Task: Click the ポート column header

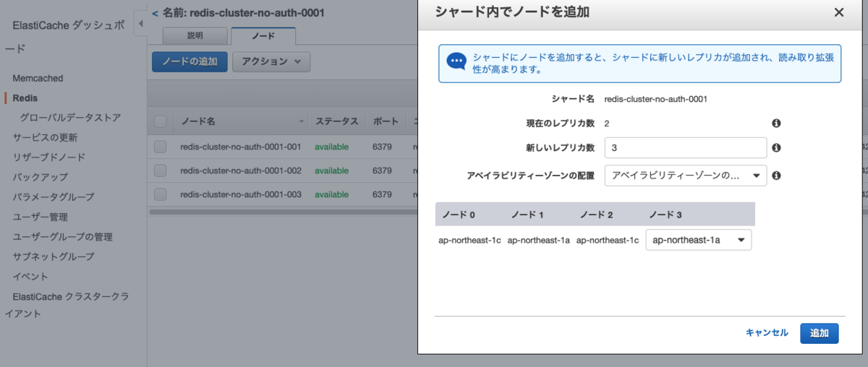Action: (385, 121)
